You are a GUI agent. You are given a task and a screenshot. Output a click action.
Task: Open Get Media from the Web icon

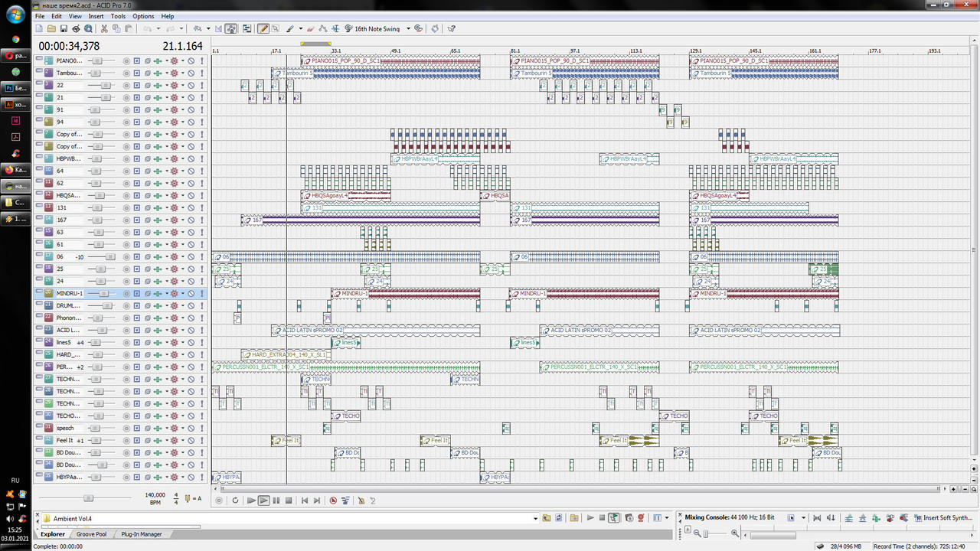[x=88, y=28]
